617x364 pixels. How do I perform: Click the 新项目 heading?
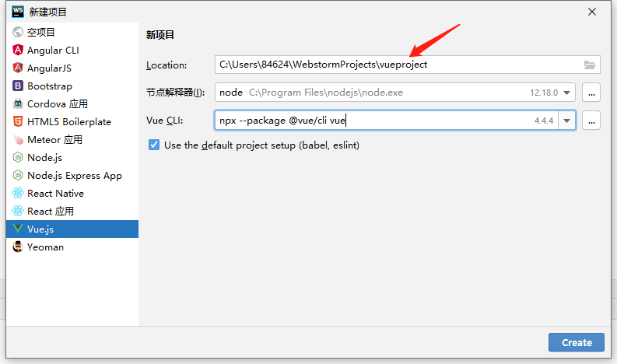click(x=160, y=35)
